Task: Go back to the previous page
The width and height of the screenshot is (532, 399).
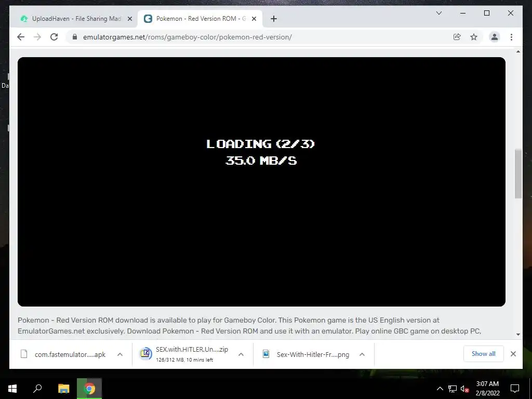Action: coord(21,37)
